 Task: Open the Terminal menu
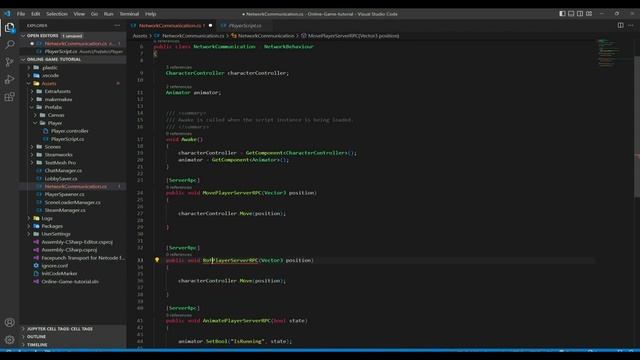point(129,14)
